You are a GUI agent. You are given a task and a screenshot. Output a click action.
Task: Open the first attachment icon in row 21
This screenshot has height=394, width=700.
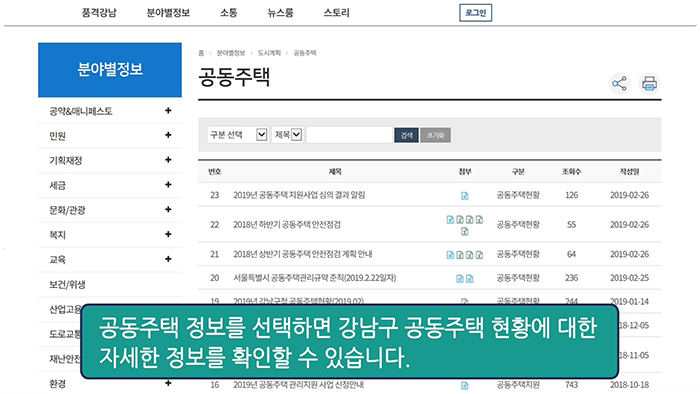tap(450, 255)
